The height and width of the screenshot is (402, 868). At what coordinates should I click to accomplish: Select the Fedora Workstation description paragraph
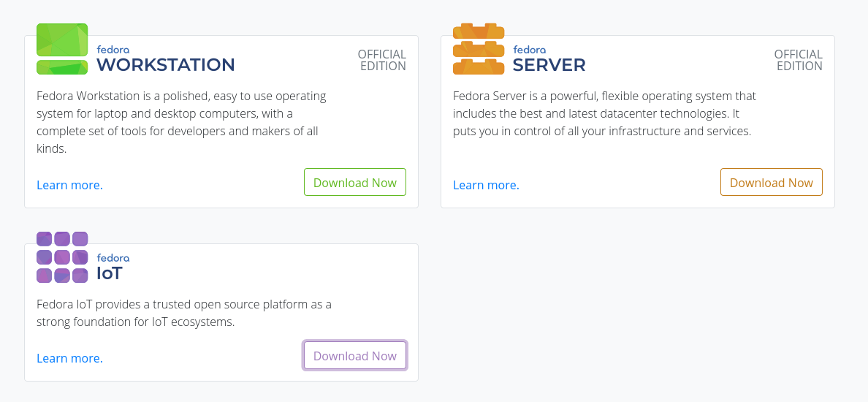pyautogui.click(x=182, y=122)
